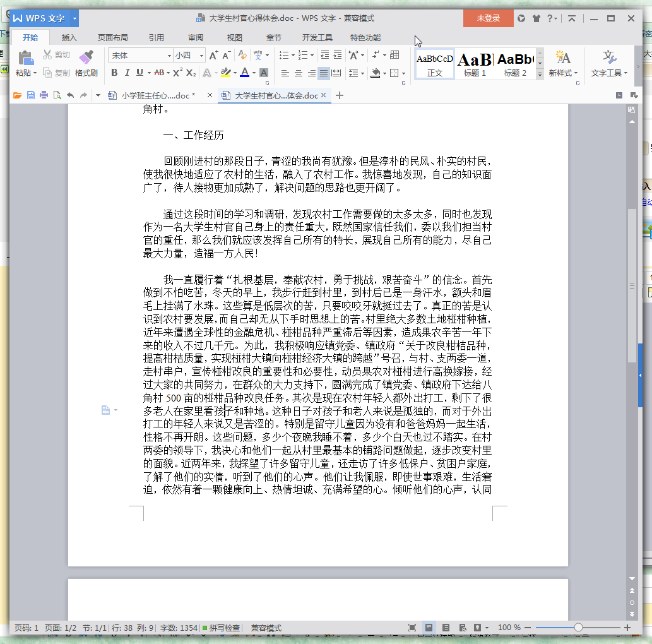Viewport: 652px width, 644px height.
Task: Open quick access toolbar customize arrow
Action: coord(98,95)
